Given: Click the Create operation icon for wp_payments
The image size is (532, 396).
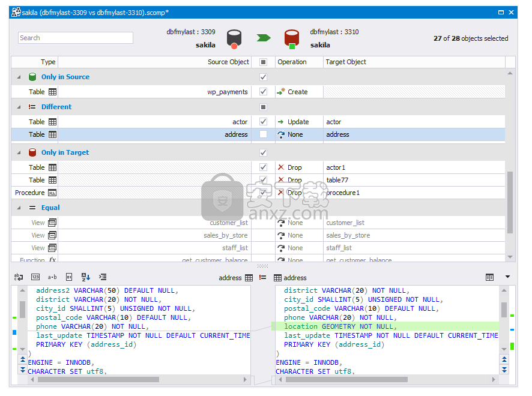Looking at the screenshot, I should click(x=281, y=92).
